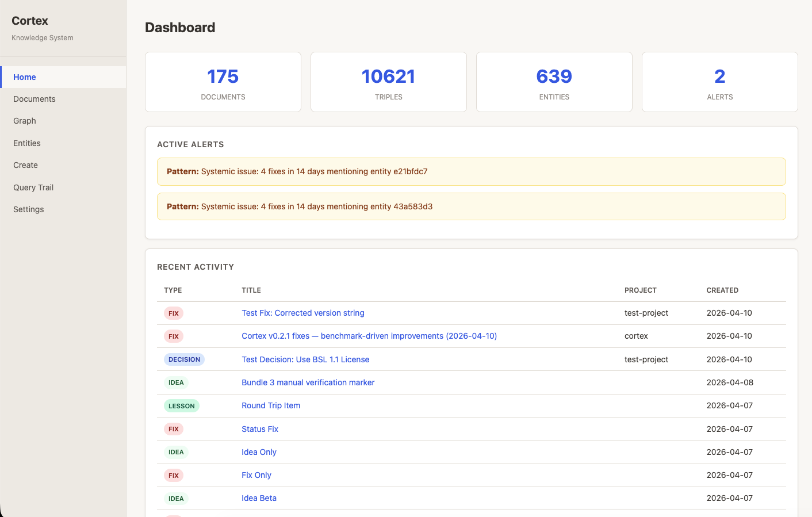Open 'Test Fix: Corrected version string'
Viewport: 812px width, 517px height.
(303, 313)
